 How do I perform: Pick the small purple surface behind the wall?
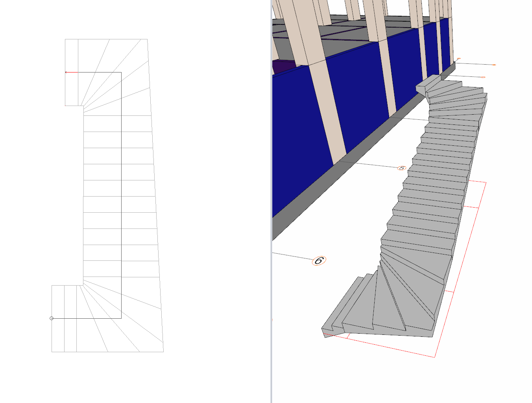tap(284, 67)
